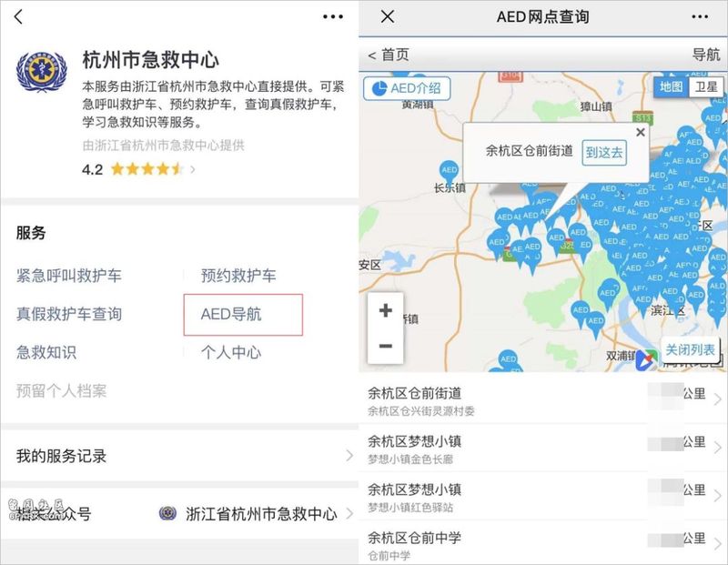
Task: Tap the map logo icon near 双浦镇
Action: click(x=646, y=360)
